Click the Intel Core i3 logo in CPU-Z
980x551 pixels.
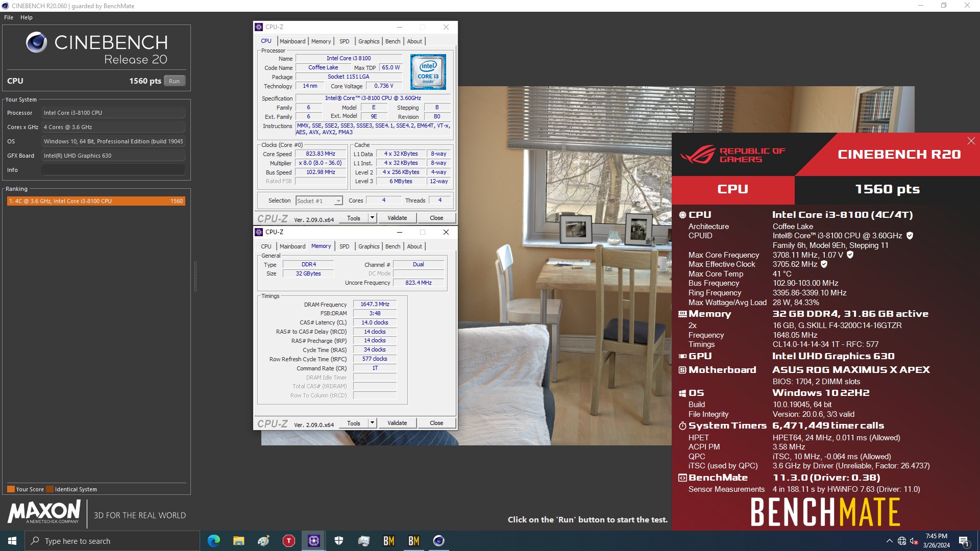pyautogui.click(x=428, y=72)
